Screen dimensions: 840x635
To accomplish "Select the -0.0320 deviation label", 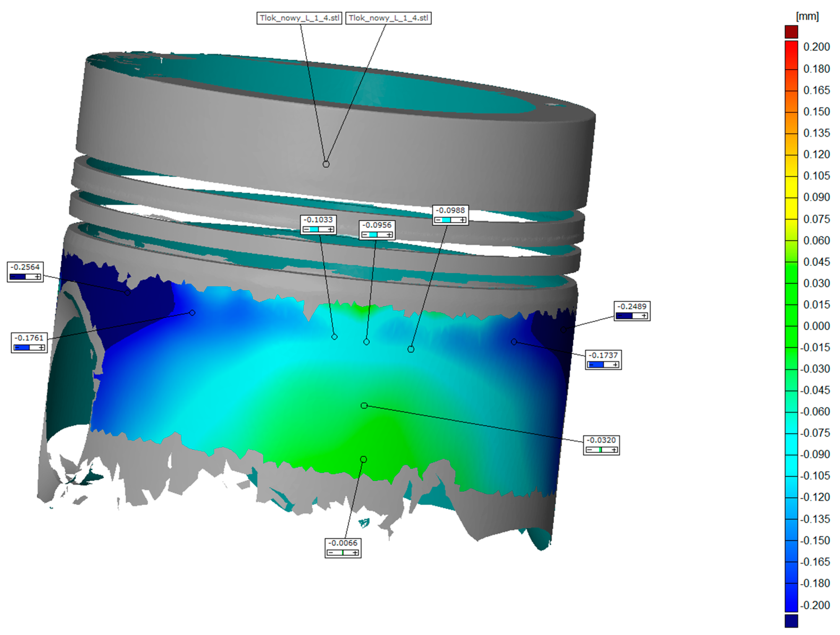I will [x=601, y=440].
